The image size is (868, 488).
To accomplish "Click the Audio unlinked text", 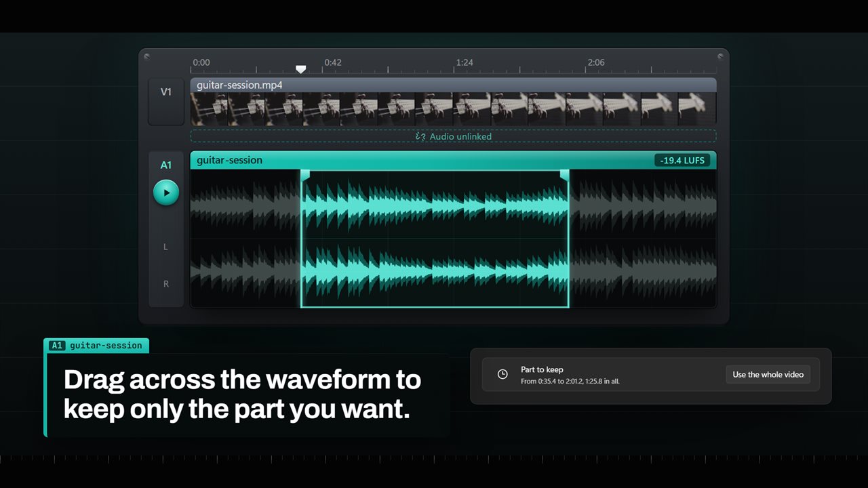I will click(x=460, y=136).
